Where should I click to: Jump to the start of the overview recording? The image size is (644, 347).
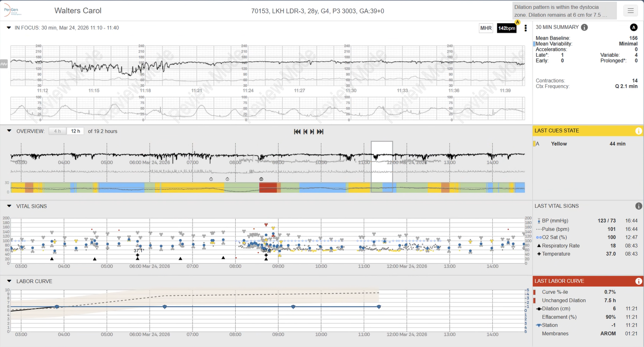coord(297,132)
